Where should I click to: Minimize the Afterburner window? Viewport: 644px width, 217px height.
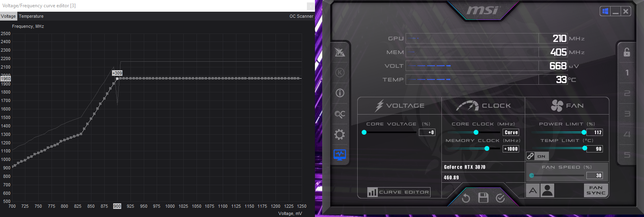click(x=615, y=11)
